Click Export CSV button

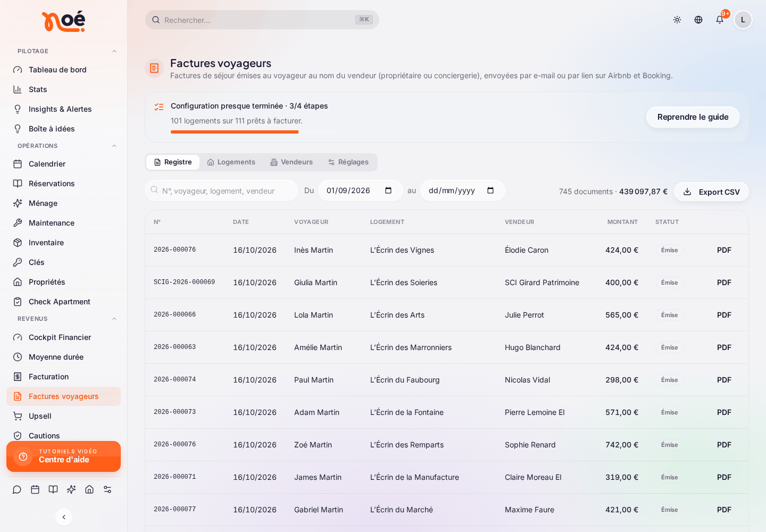click(711, 192)
